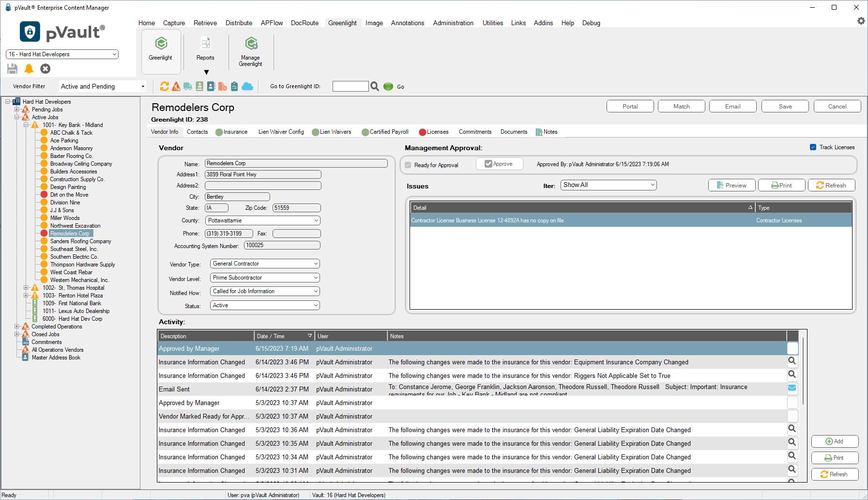Select Dirt on the Move in tree
The height and width of the screenshot is (500, 868).
click(69, 195)
